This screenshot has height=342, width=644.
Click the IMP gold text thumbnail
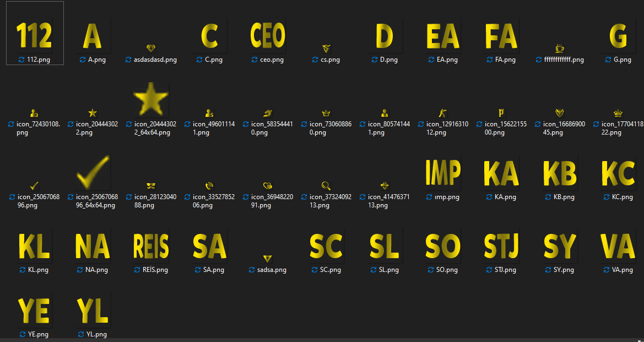443,172
